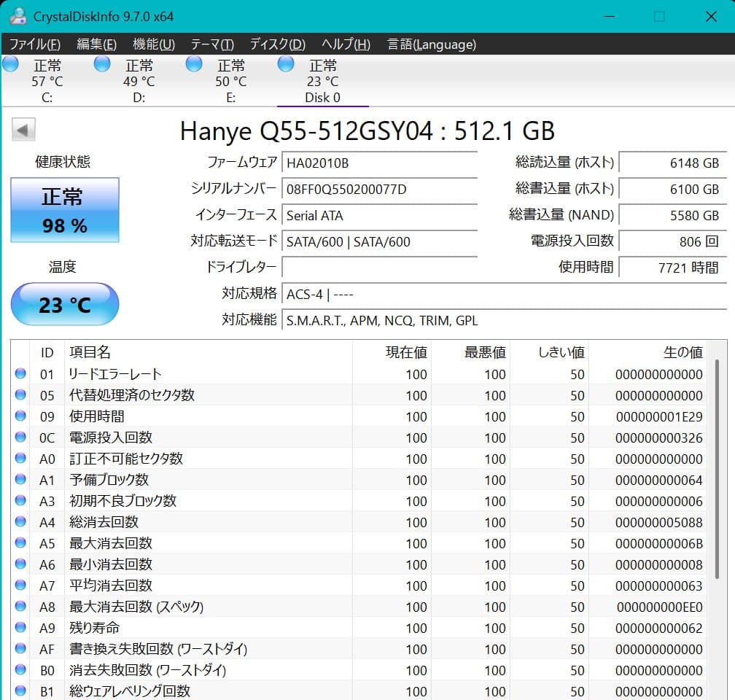The height and width of the screenshot is (700, 735).
Task: Open the ディスク menu
Action: click(277, 44)
